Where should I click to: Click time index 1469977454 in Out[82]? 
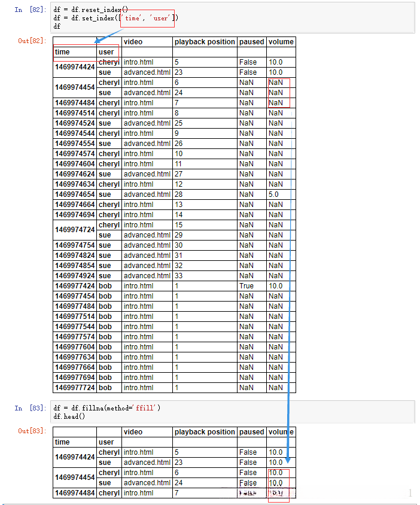(75, 296)
